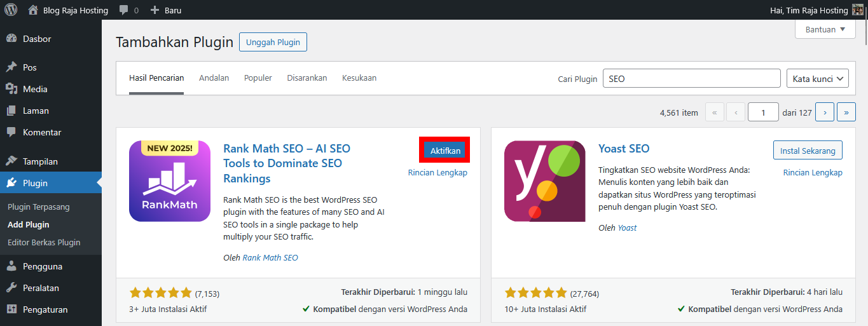Open the Yoast SEO plugin logo thumbnail
This screenshot has width=868, height=326.
545,181
